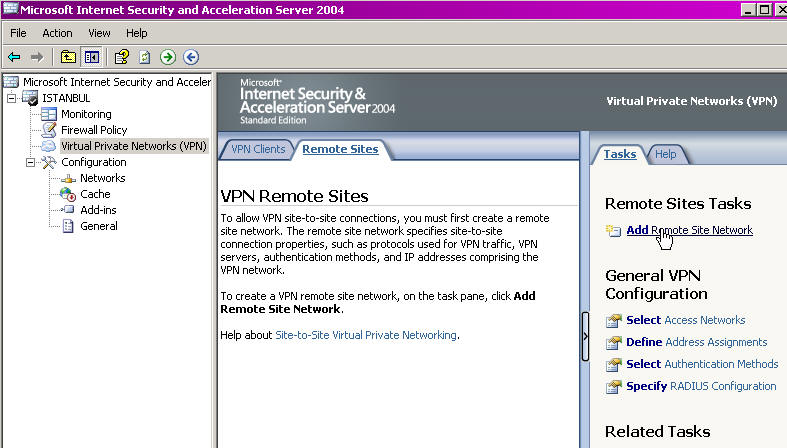Click the Back arrow in the toolbar
This screenshot has height=448, width=787.
(x=14, y=57)
